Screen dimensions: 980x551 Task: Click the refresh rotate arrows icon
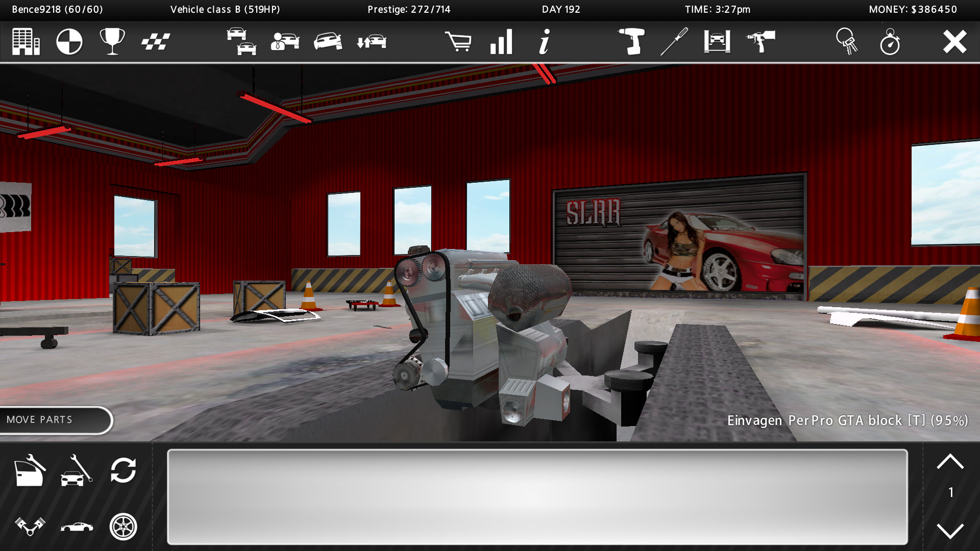(x=123, y=470)
